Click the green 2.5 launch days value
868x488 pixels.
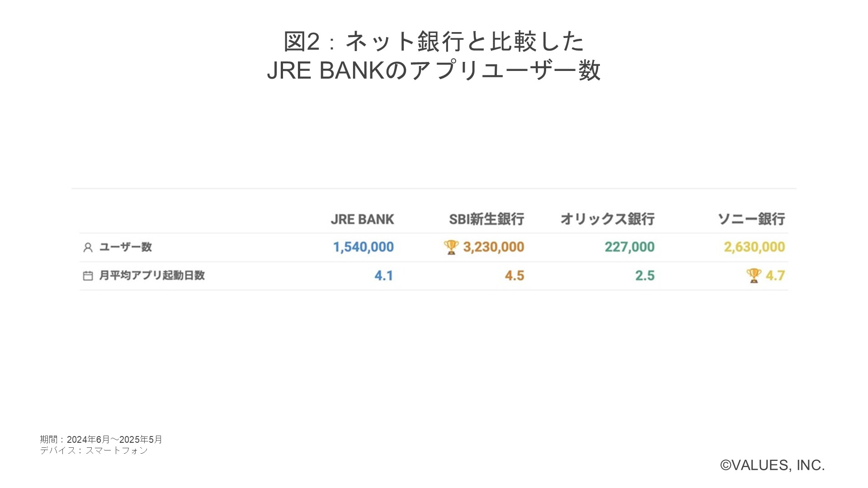pos(645,276)
